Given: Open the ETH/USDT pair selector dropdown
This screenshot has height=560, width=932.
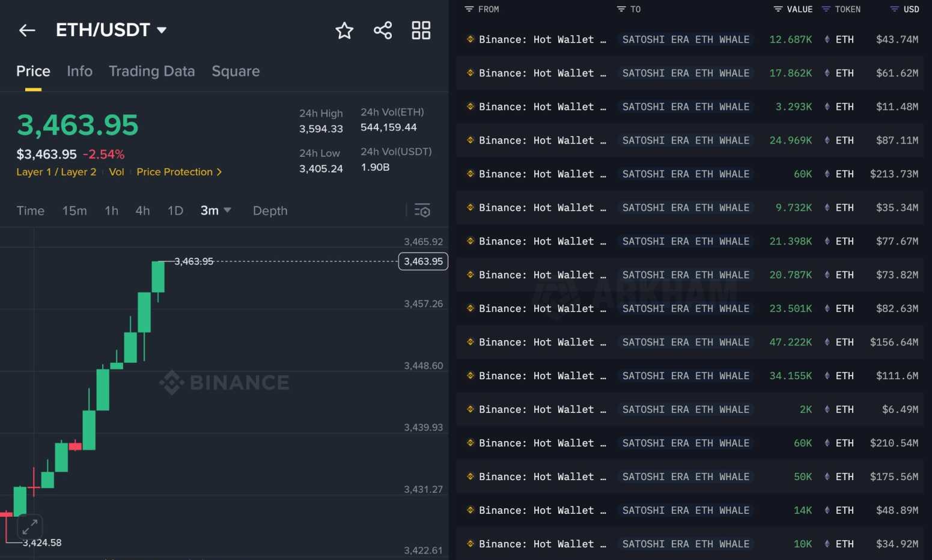Looking at the screenshot, I should pos(161,30).
